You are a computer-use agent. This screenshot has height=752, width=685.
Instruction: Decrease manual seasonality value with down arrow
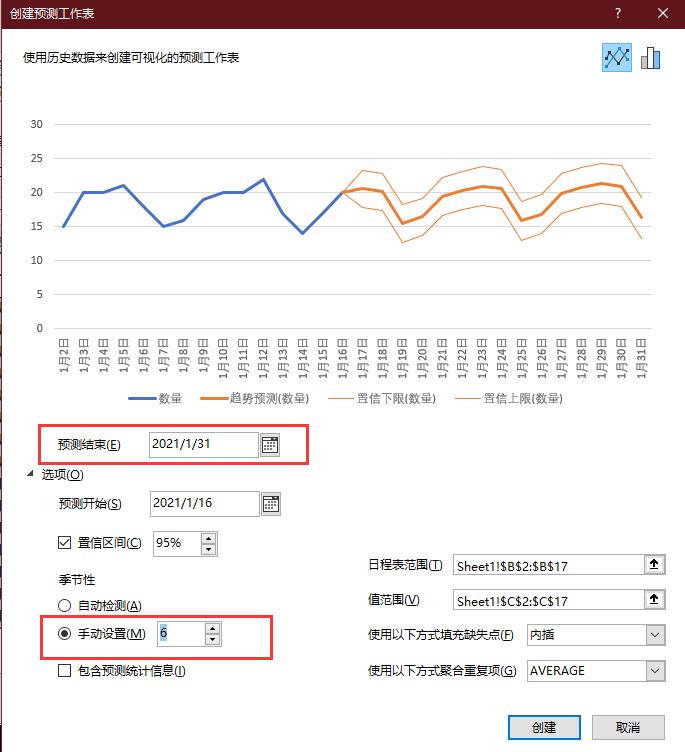213,639
